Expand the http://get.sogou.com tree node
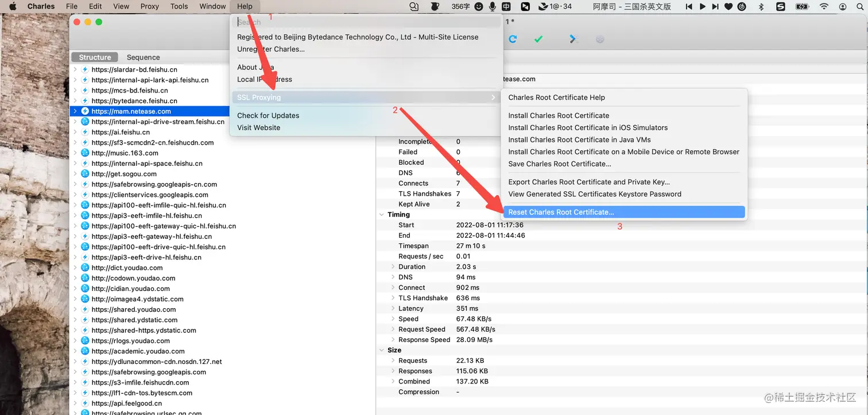868x415 pixels. 75,174
